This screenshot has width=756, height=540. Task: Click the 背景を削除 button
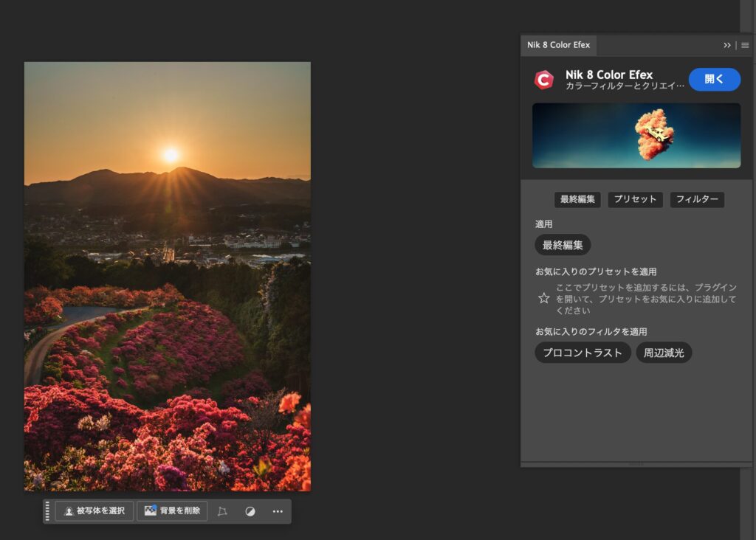pyautogui.click(x=172, y=511)
